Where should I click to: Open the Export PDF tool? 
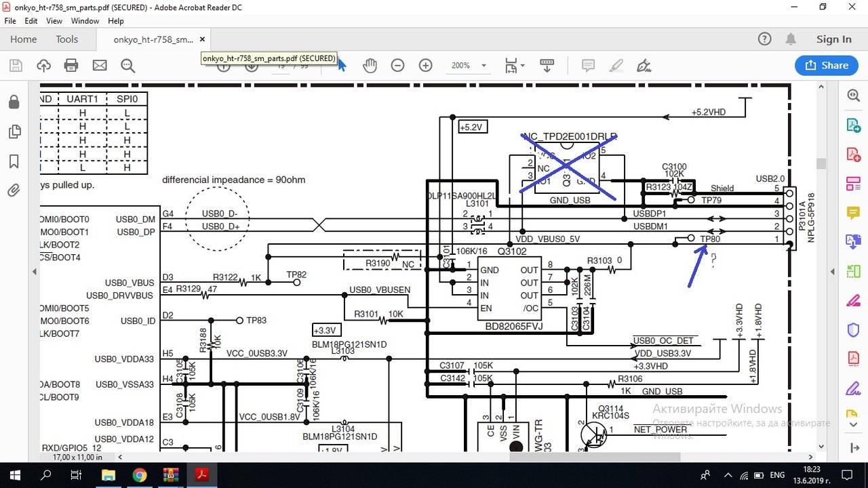coord(853,125)
